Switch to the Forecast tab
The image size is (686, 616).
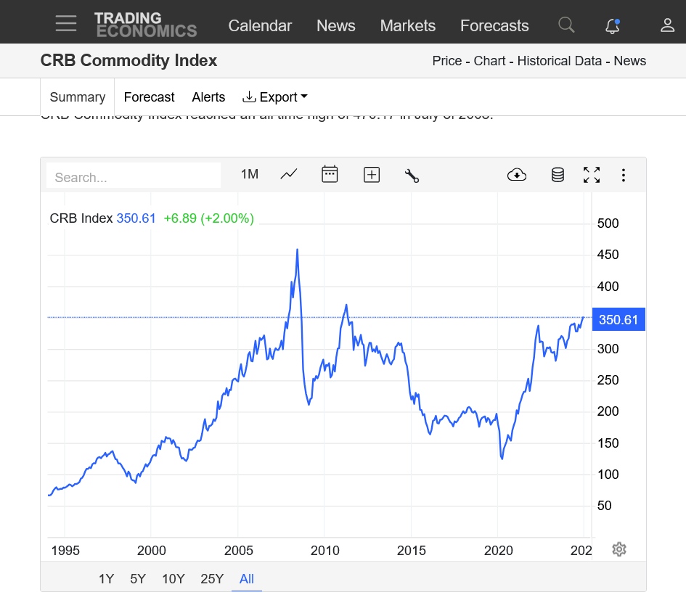(149, 97)
